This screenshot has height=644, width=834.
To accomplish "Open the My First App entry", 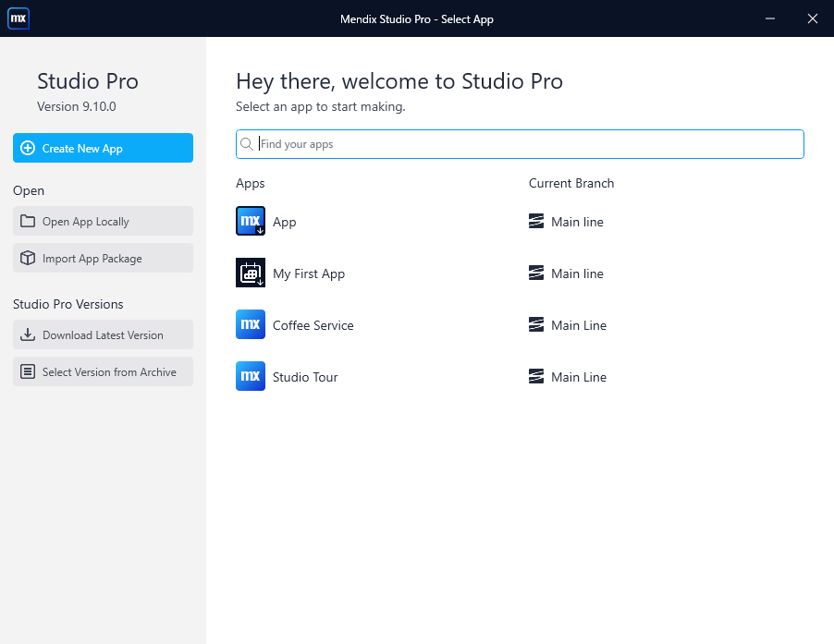I will point(309,273).
